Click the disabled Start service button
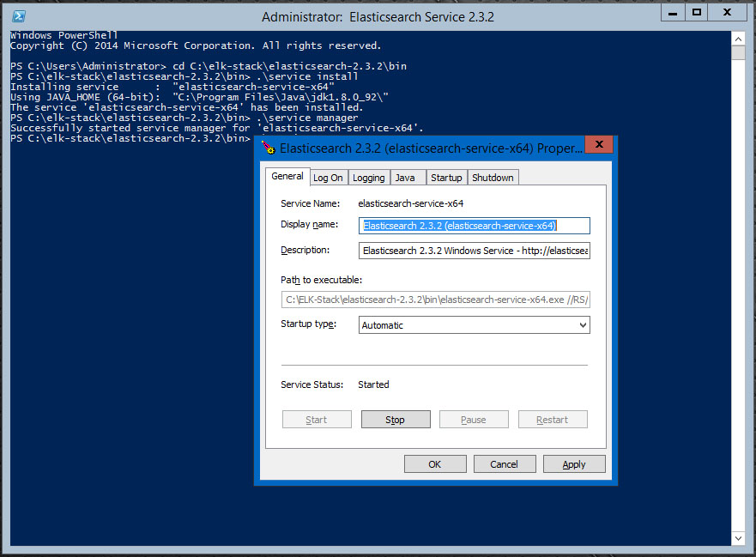Screen dimensions: 756x557 coord(317,420)
